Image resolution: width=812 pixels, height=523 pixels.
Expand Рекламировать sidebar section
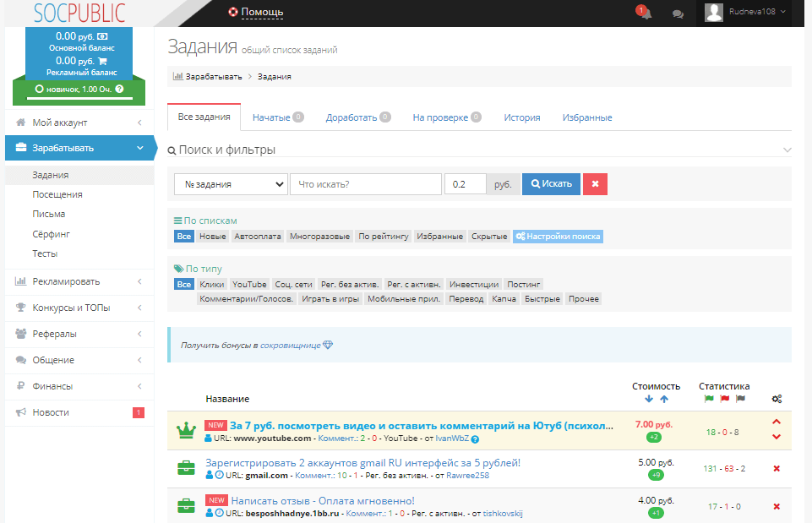pyautogui.click(x=79, y=281)
